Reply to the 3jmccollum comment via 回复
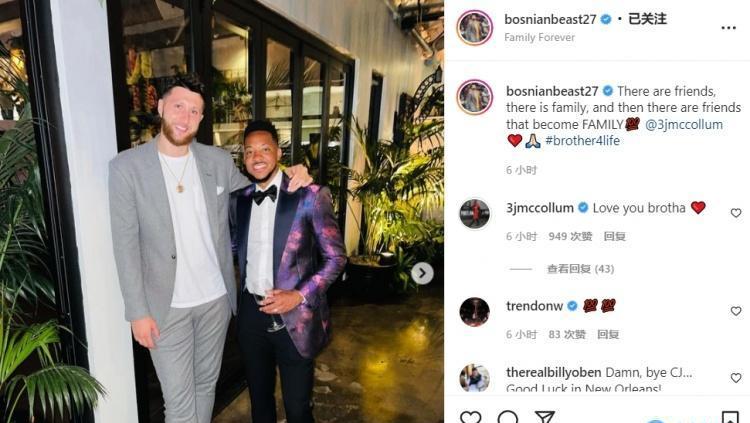Image resolution: width=750 pixels, height=423 pixels. click(x=614, y=236)
